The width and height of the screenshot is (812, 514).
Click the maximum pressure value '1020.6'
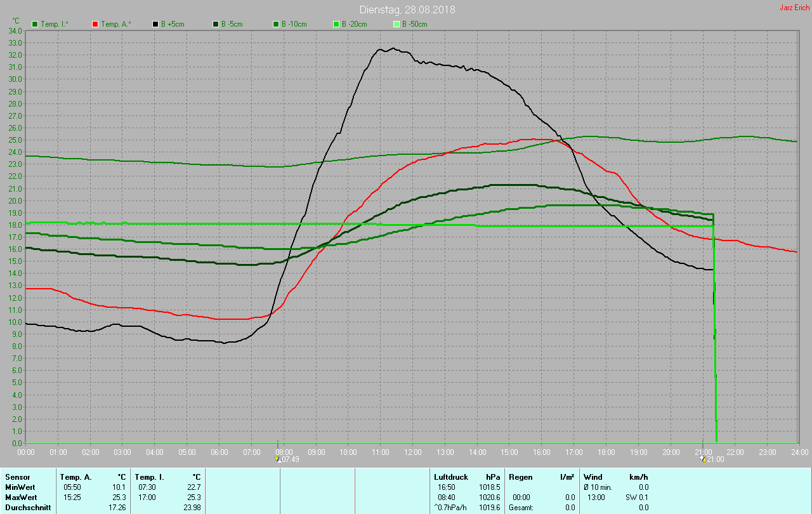(x=490, y=497)
